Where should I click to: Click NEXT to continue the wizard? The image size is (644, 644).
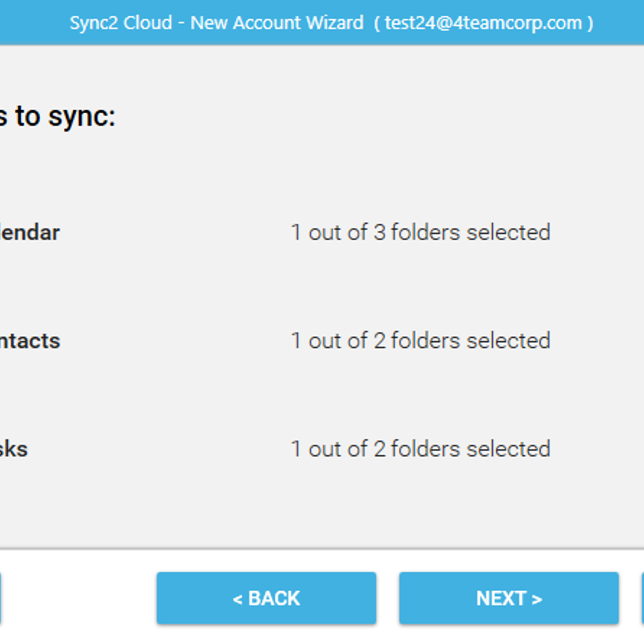coord(509,598)
